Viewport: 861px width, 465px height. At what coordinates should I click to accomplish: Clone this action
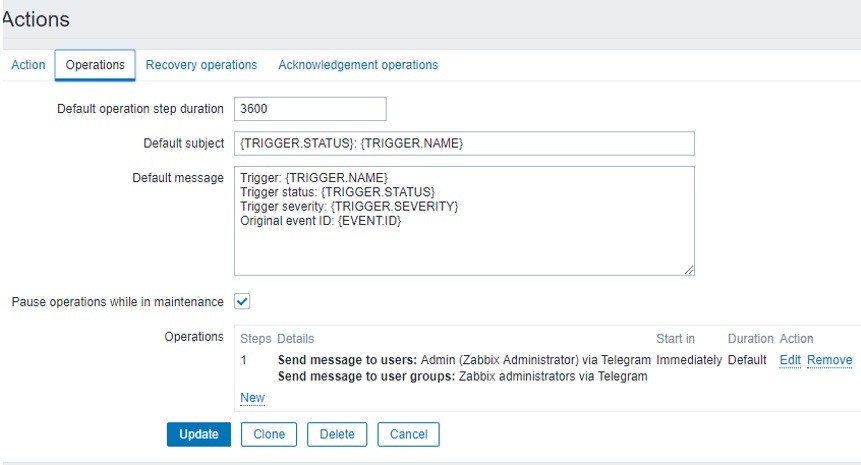click(269, 435)
